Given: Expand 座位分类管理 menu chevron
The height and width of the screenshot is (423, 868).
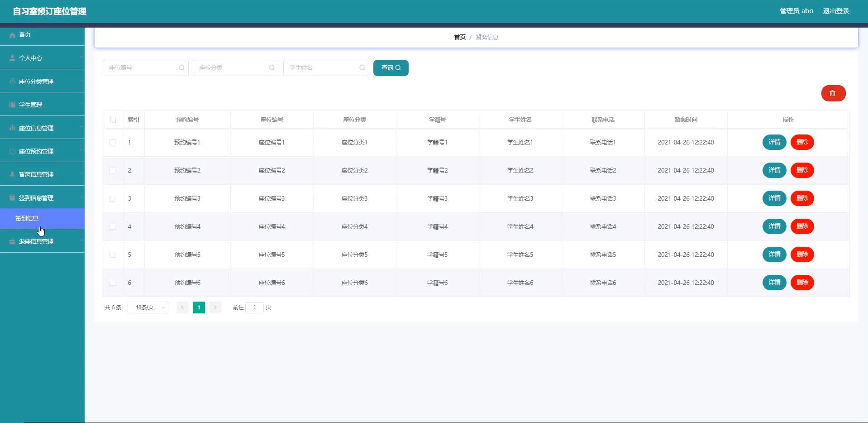Looking at the screenshot, I should [x=81, y=81].
